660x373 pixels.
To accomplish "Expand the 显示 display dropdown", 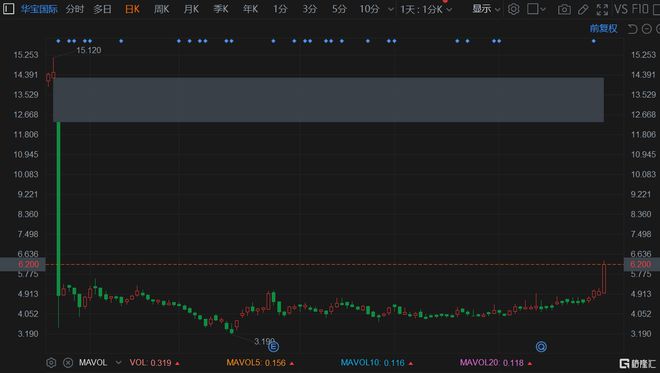I will (486, 9).
